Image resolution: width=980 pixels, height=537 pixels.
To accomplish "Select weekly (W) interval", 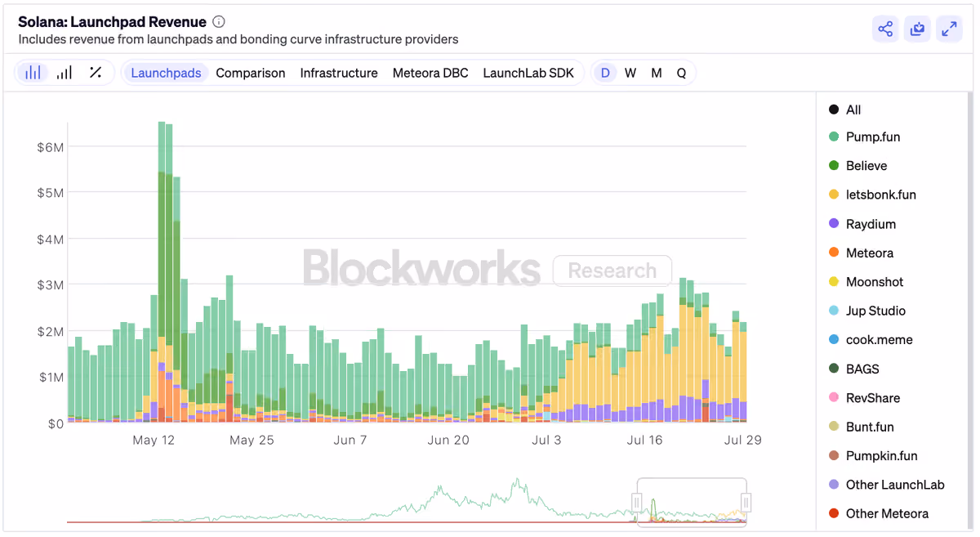I will (630, 73).
